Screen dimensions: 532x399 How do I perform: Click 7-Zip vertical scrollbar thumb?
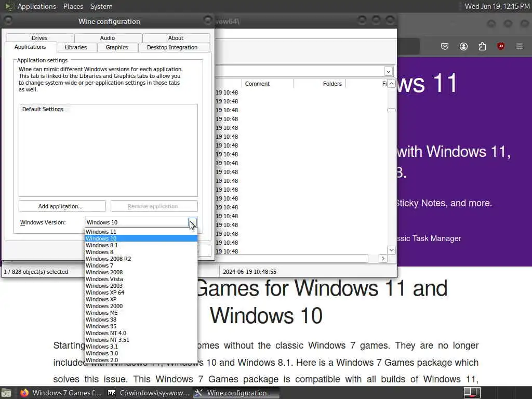click(391, 110)
